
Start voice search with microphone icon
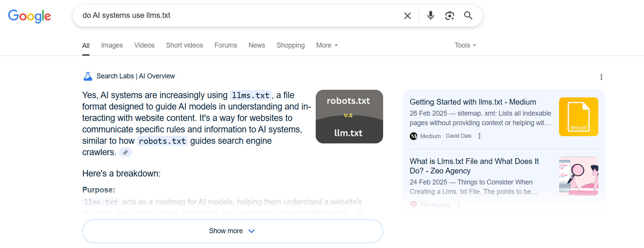click(431, 16)
